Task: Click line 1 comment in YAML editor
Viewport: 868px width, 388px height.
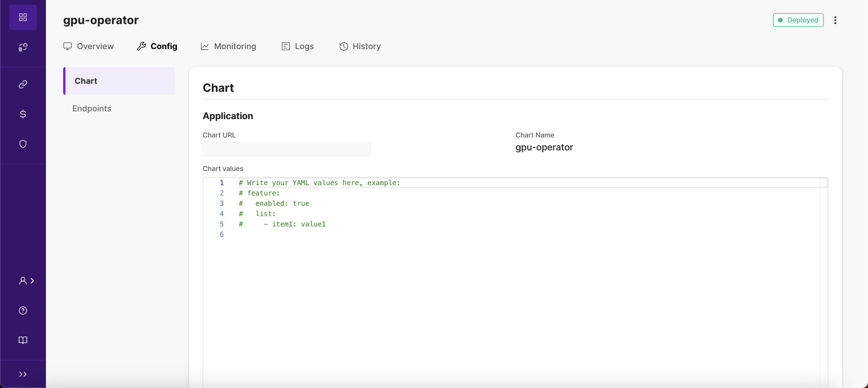Action: [x=319, y=183]
